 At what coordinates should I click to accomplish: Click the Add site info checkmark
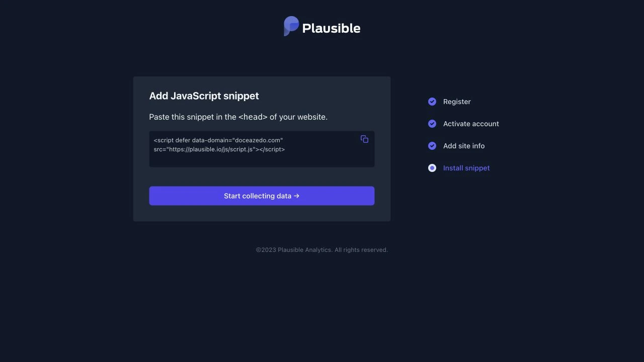click(x=432, y=146)
